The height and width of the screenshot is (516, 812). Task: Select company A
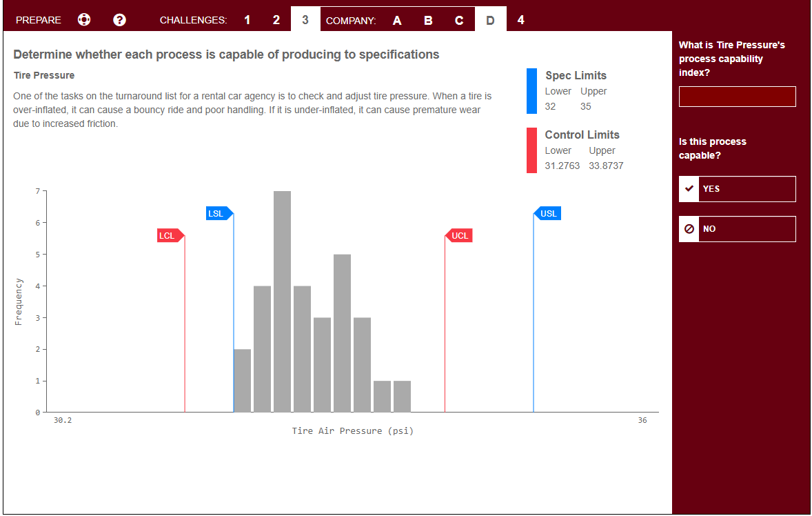click(x=397, y=20)
